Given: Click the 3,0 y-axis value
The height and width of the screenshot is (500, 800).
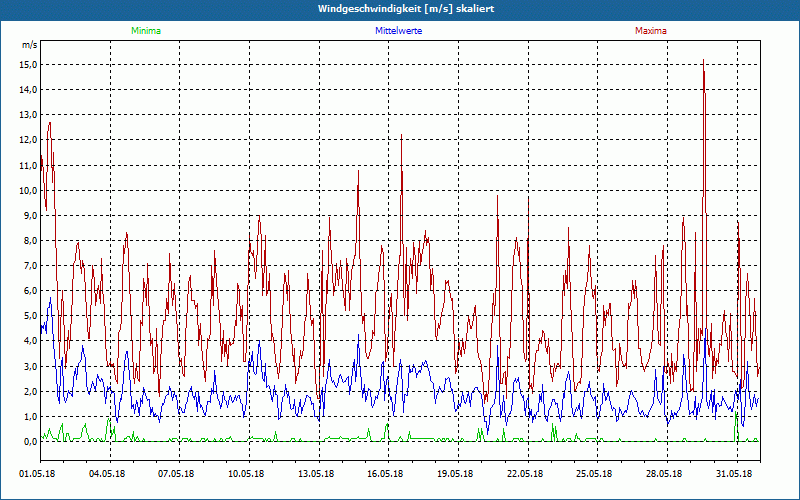Looking at the screenshot, I should point(31,366).
